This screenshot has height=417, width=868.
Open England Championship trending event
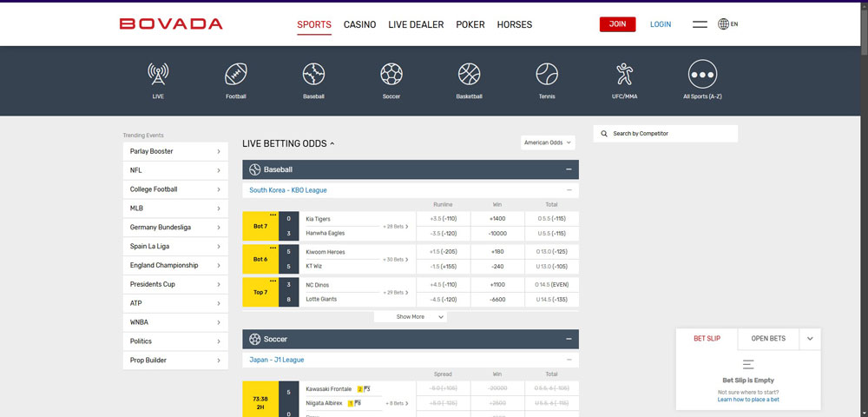175,265
